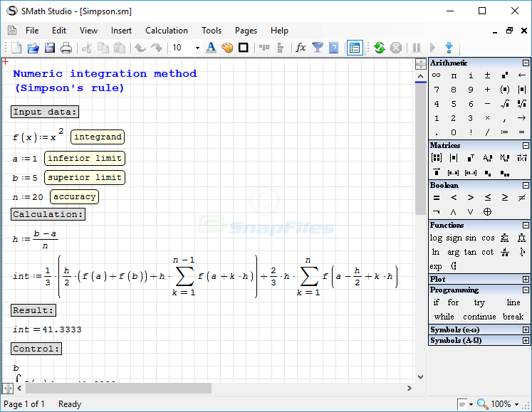Image resolution: width=532 pixels, height=412 pixels.
Task: Insert a matrix with the Matrices icon
Action: (x=437, y=158)
